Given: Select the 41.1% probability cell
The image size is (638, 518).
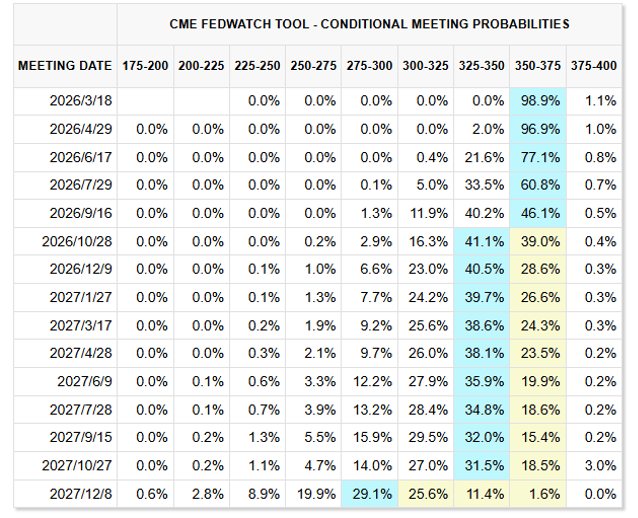Looking at the screenshot, I should (x=482, y=241).
